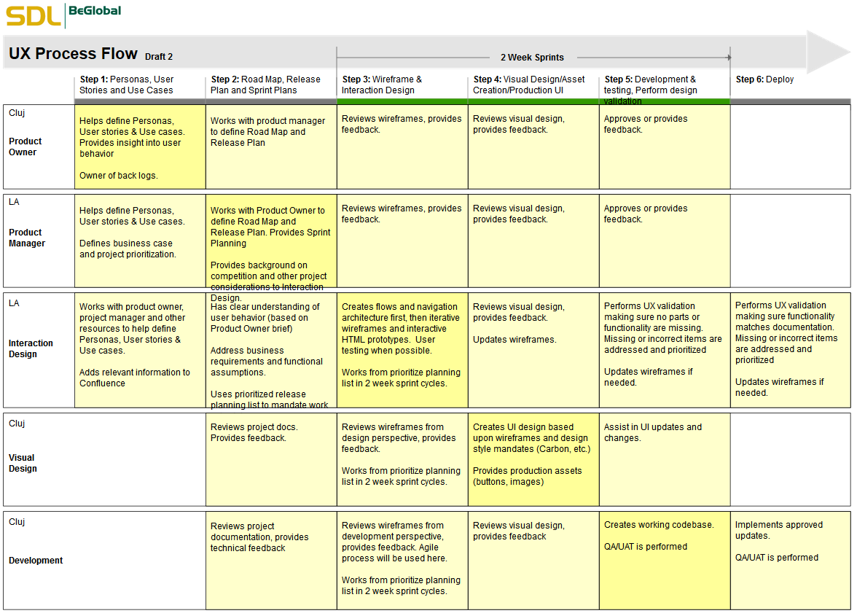
Task: Select Step 4: Visual Design/Asset Creation header
Action: pos(529,85)
